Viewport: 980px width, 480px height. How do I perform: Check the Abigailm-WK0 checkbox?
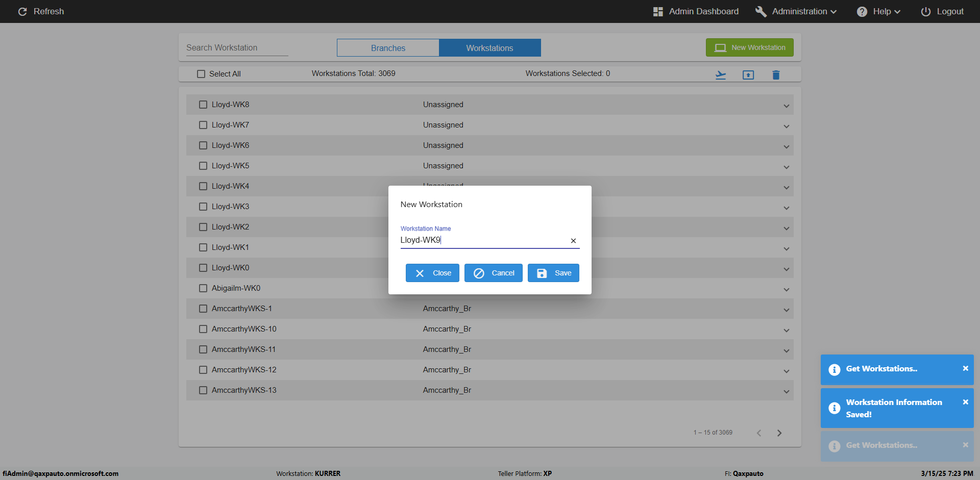coord(203,288)
